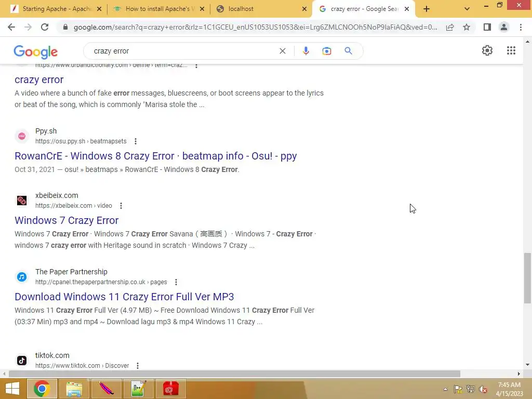
Task: Click the xbeibeix.com site favicon
Action: coord(22,201)
